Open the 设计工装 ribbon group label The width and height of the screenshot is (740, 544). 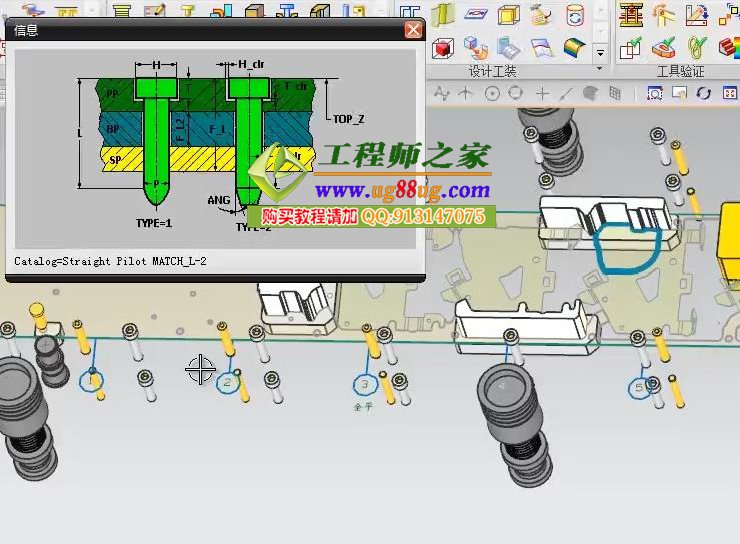492,72
